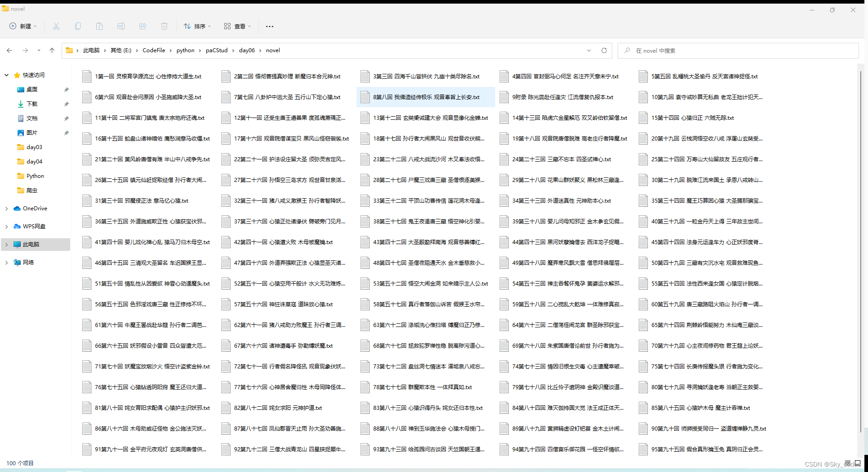Click paCStud in the breadcrumb
Screen dimensions: 868x472
(x=217, y=50)
